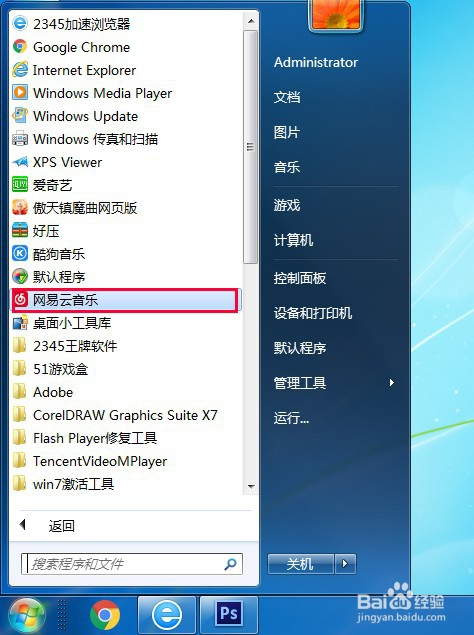Launch the Windows 传真和扫描 icon
474x635 pixels.
pyautogui.click(x=20, y=139)
